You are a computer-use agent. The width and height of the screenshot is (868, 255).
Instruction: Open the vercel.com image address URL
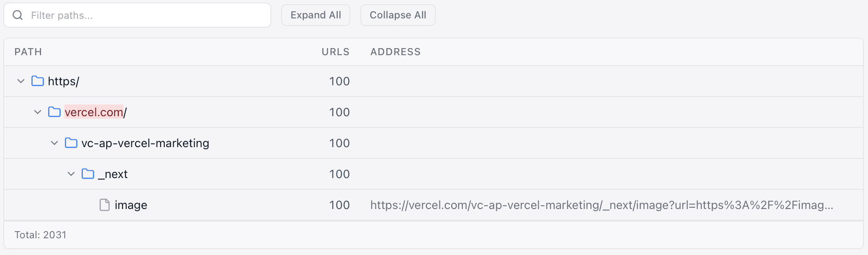(601, 205)
